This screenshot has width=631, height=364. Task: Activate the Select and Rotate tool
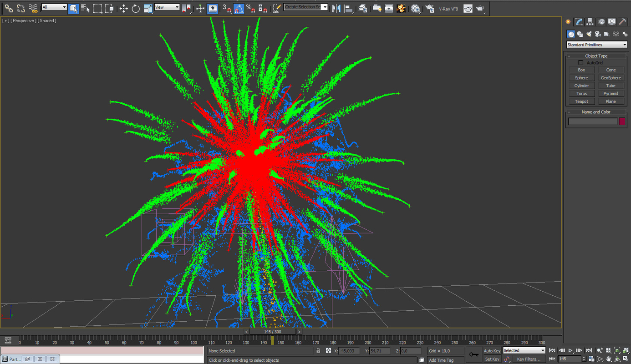click(x=135, y=8)
